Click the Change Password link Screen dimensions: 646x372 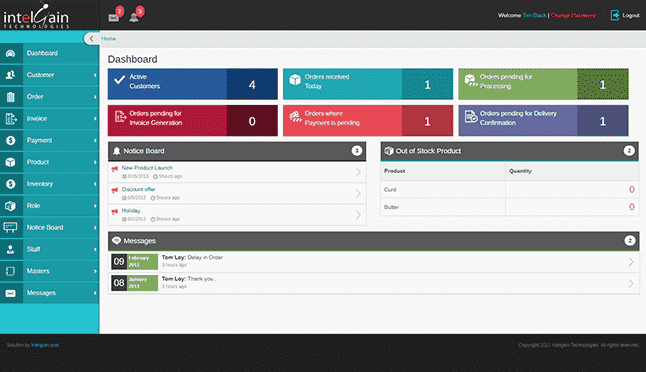coord(573,15)
